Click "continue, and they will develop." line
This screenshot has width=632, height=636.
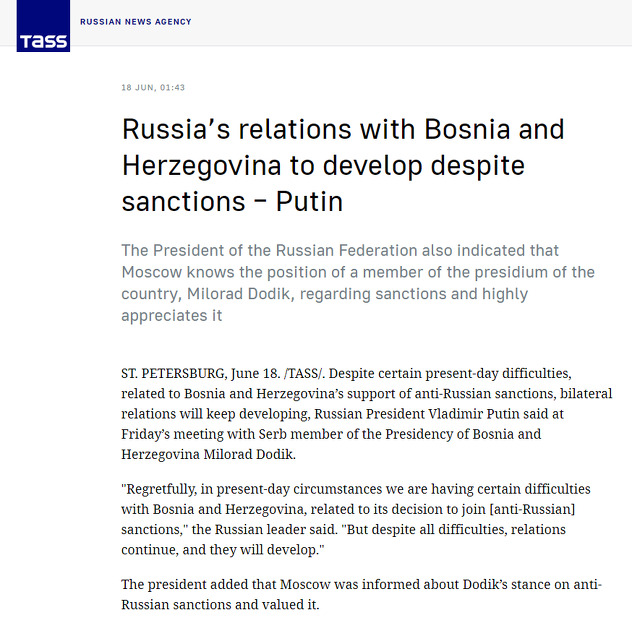223,550
